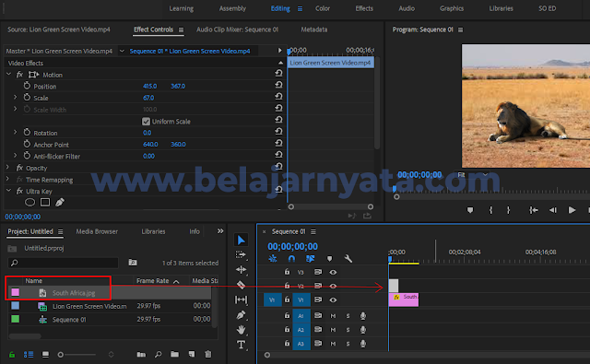Select the Track Select Forward tool
The height and width of the screenshot is (364, 590).
(241, 255)
